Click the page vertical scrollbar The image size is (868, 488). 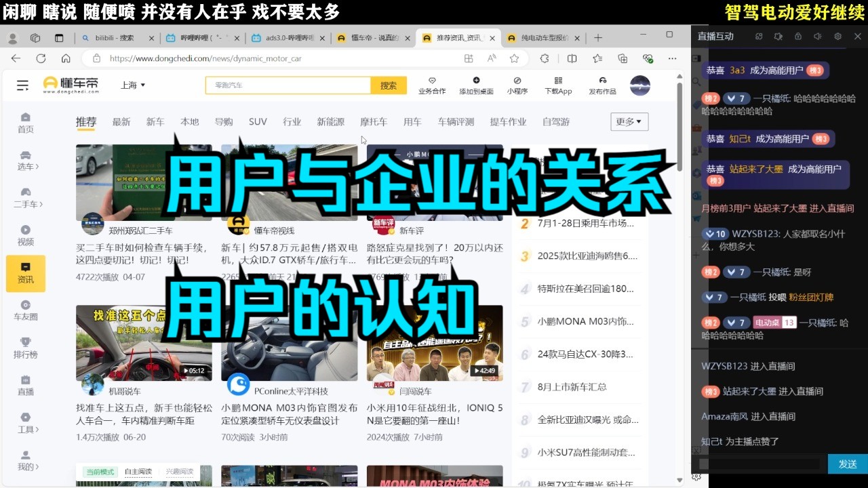click(x=679, y=125)
